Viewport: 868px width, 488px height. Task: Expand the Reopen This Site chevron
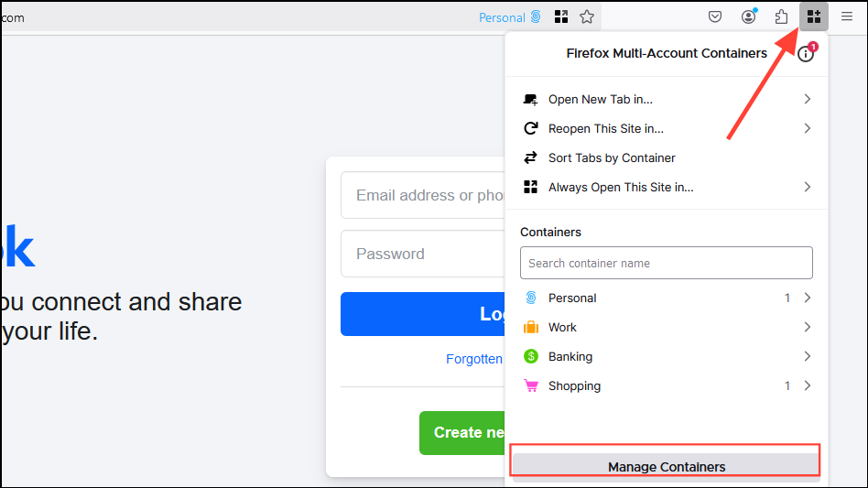807,128
